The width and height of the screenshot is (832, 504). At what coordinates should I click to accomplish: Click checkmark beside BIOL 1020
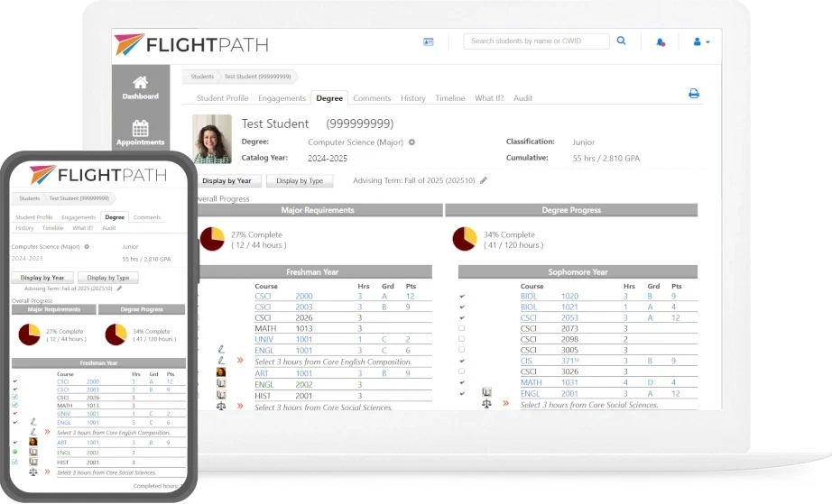[x=462, y=296]
